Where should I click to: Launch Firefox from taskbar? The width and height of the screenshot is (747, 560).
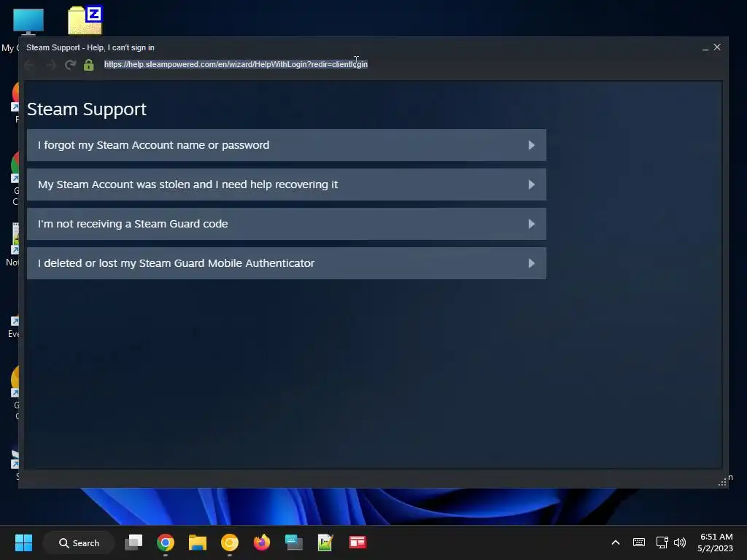262,542
